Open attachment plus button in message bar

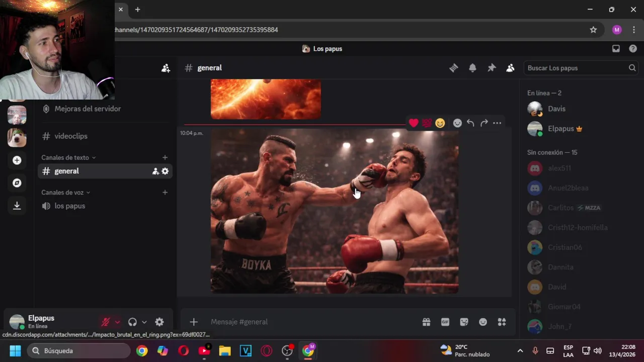[194, 322]
